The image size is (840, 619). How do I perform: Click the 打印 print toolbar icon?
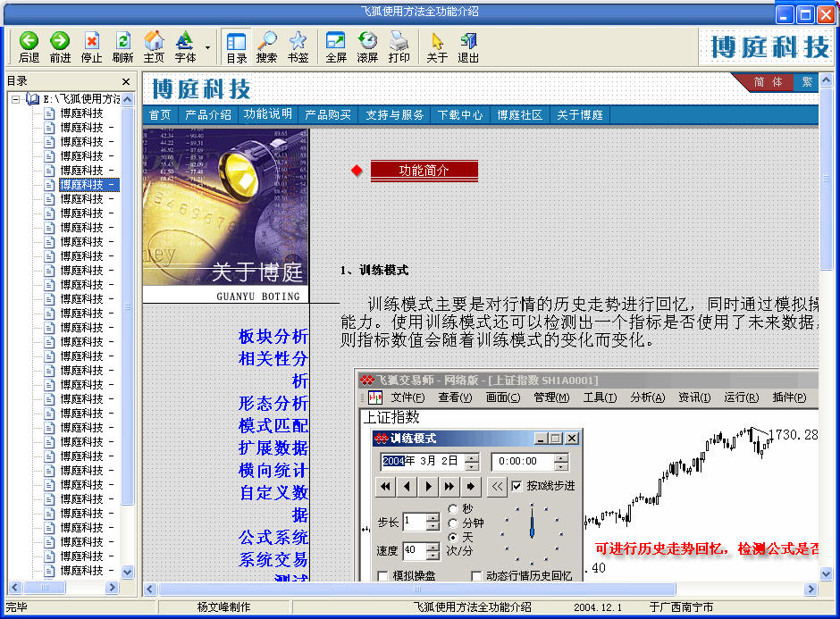[399, 46]
